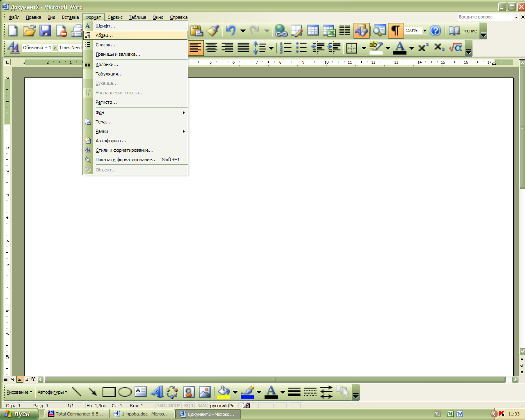Screen dimensions: 525x420
Task: Expand the Фон submenu
Action: (136, 112)
